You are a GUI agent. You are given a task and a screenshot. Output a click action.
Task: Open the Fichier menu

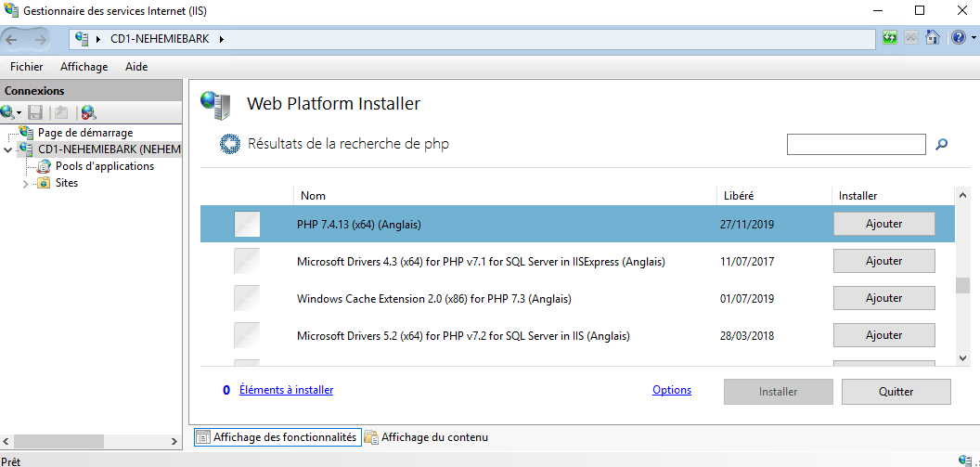(27, 67)
